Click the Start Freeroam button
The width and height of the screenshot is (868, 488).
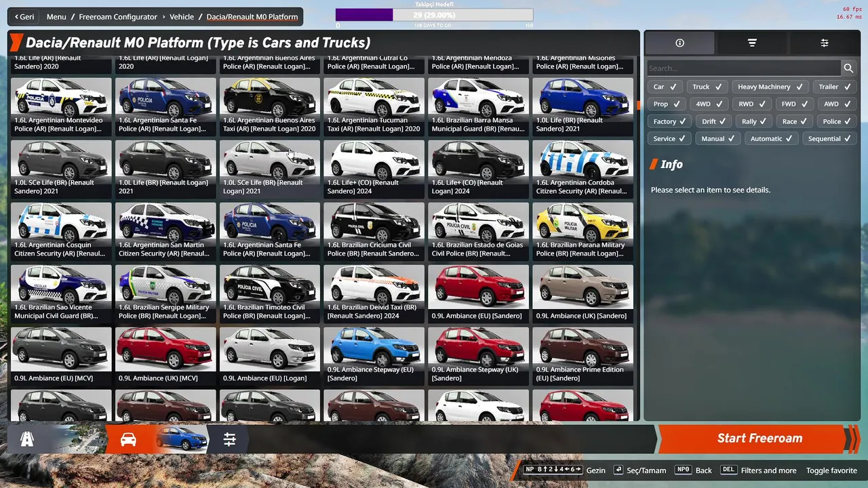click(x=759, y=439)
